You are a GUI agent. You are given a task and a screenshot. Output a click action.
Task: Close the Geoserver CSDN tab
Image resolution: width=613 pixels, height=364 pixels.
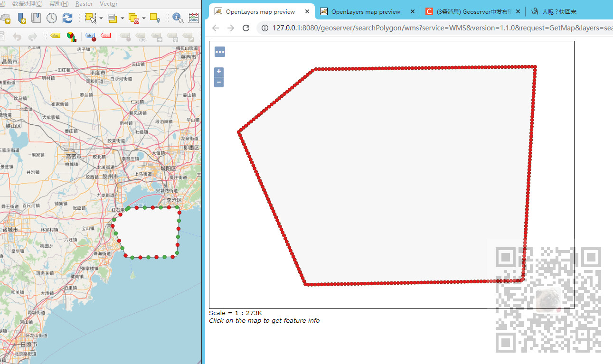click(x=518, y=11)
